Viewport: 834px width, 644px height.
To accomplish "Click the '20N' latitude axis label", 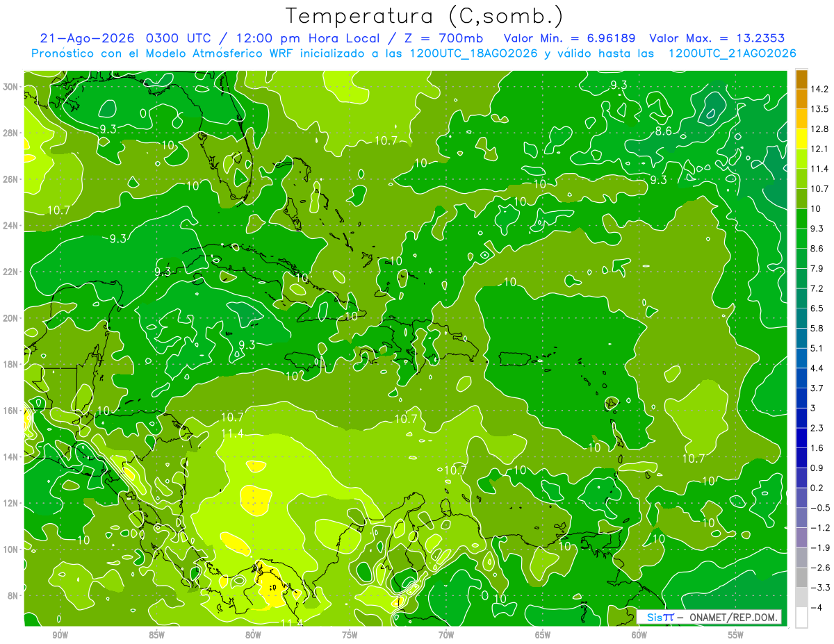I will (10, 318).
